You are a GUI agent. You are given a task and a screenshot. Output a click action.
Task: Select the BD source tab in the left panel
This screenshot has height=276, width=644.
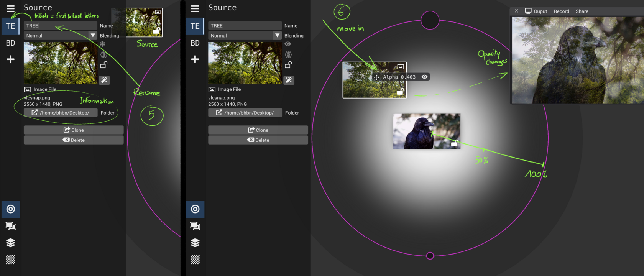tap(11, 43)
